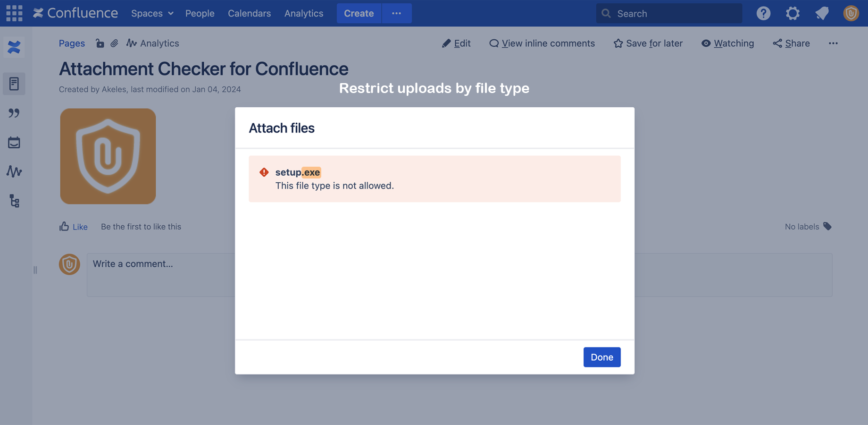
Task: Click 'This file type is not allowed.' message
Action: [334, 186]
